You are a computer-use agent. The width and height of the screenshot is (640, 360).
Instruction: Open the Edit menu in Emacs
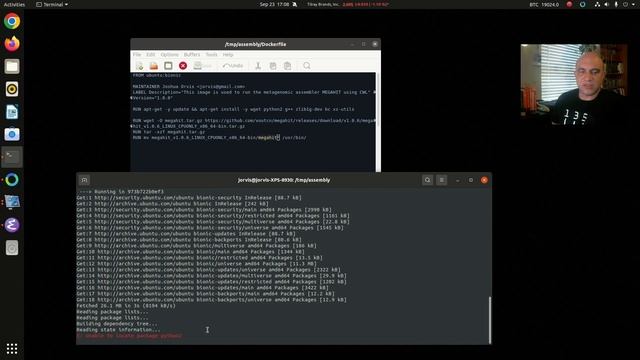click(x=151, y=55)
